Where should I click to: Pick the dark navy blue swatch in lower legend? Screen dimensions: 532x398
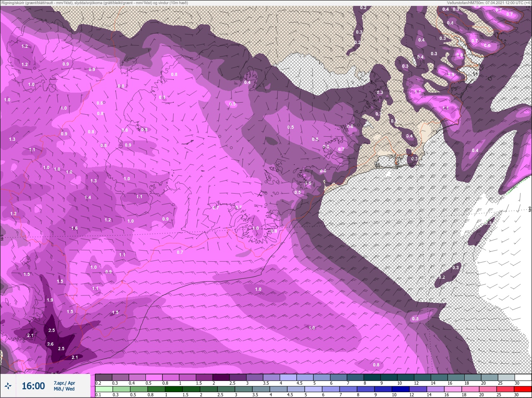click(x=400, y=389)
